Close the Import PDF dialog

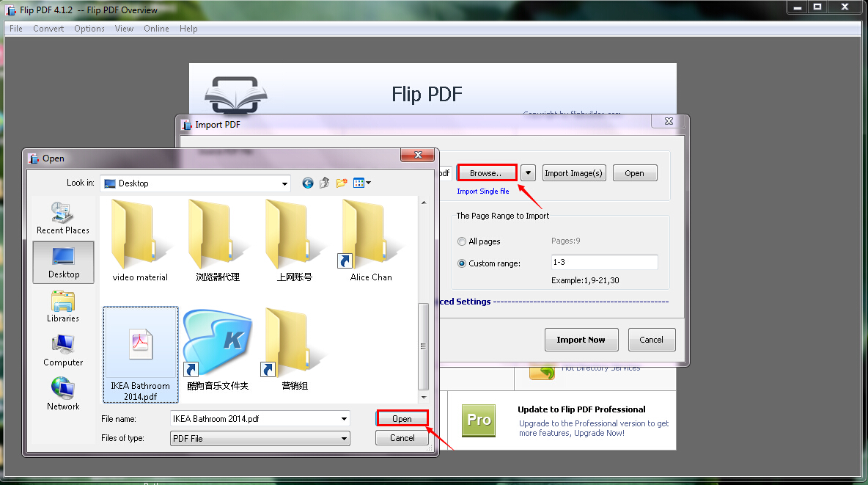[x=669, y=121]
